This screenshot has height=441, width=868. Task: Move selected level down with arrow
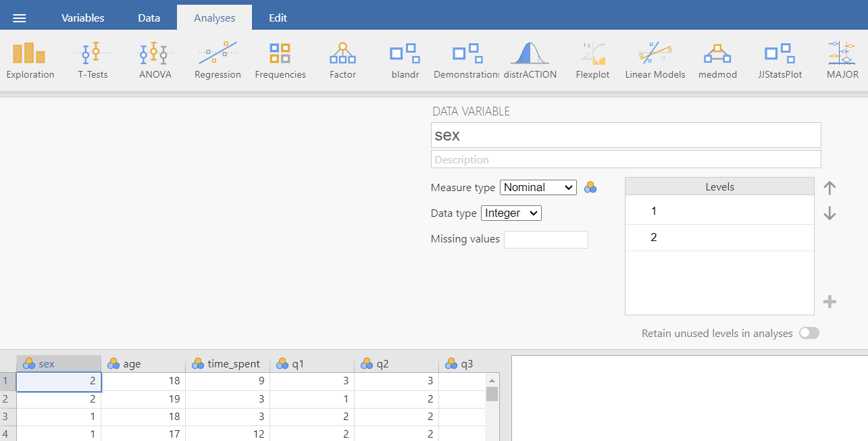830,214
